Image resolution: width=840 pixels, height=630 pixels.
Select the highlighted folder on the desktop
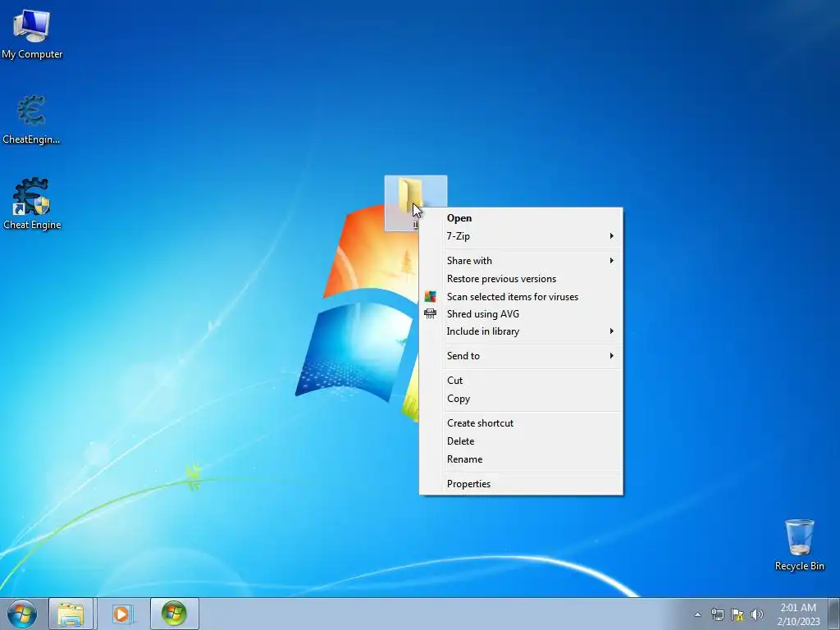tap(410, 195)
